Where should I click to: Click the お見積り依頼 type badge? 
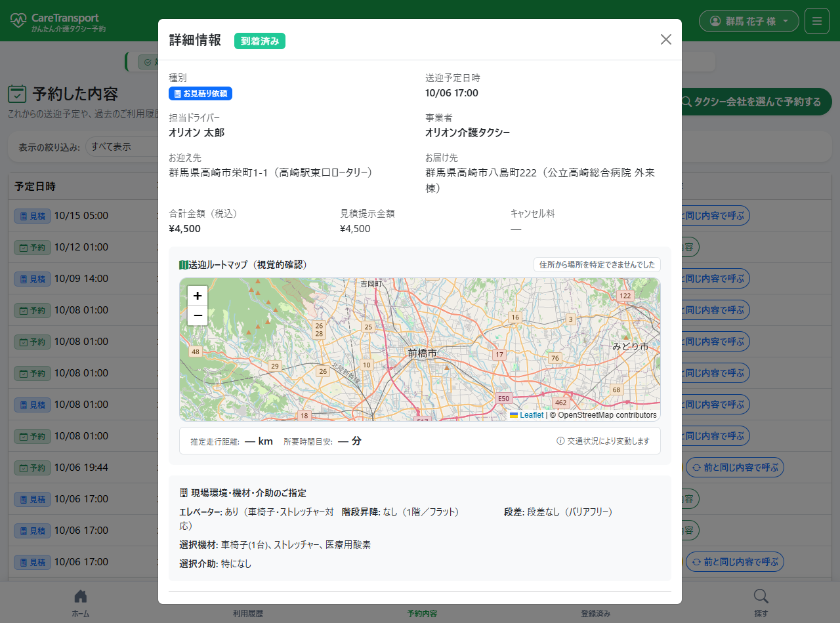(x=200, y=94)
